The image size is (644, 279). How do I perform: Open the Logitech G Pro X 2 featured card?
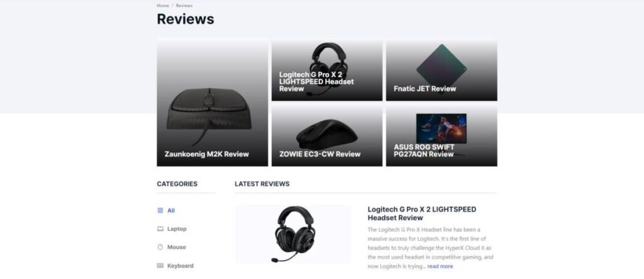[327, 69]
